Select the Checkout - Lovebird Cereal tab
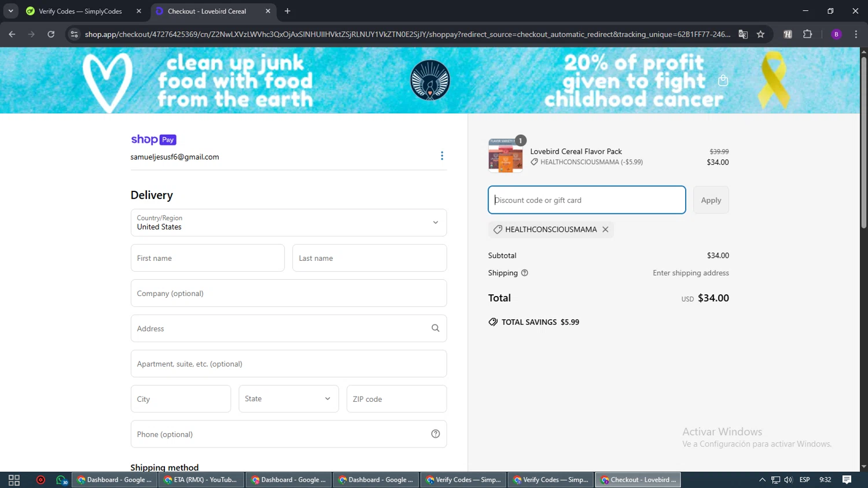The image size is (868, 488). point(207,11)
